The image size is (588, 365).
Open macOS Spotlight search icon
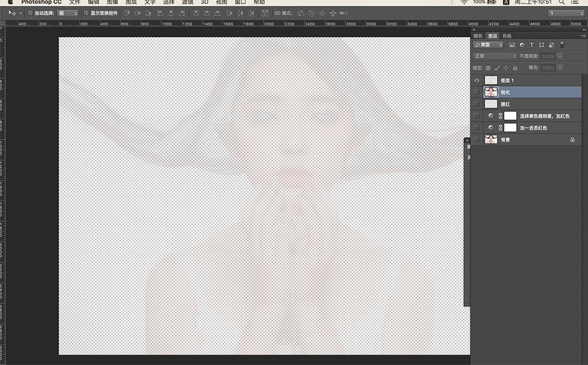tap(562, 2)
